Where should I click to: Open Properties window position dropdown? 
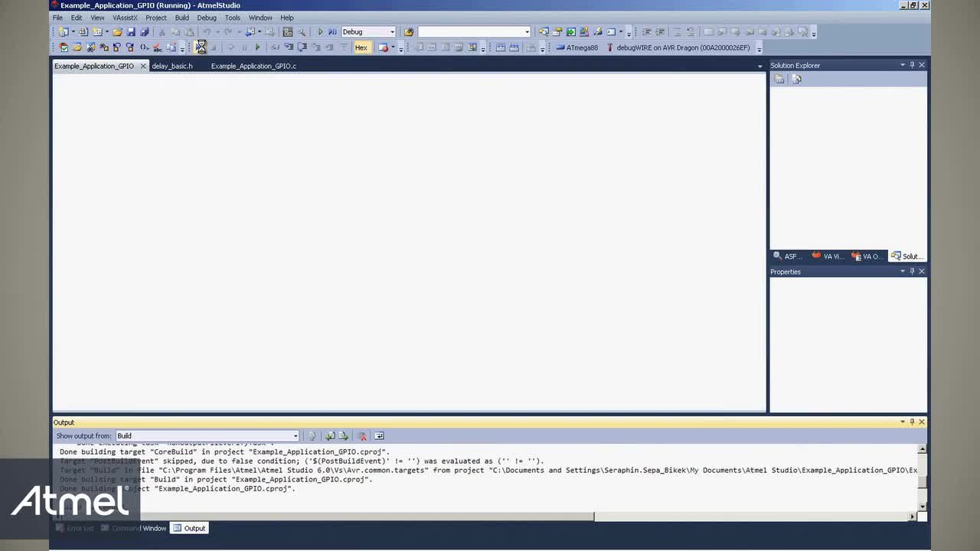click(x=903, y=272)
